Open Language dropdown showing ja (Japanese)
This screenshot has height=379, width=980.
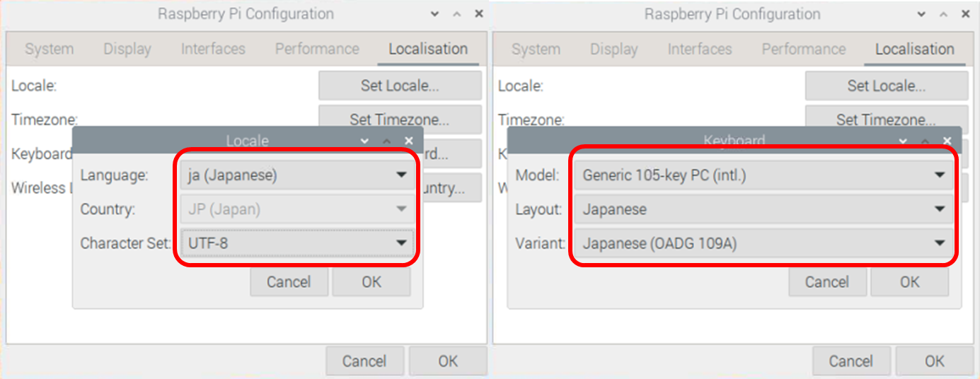click(x=296, y=175)
